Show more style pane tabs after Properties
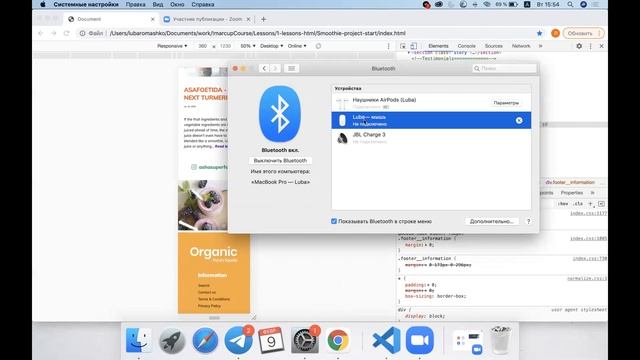 tap(592, 193)
